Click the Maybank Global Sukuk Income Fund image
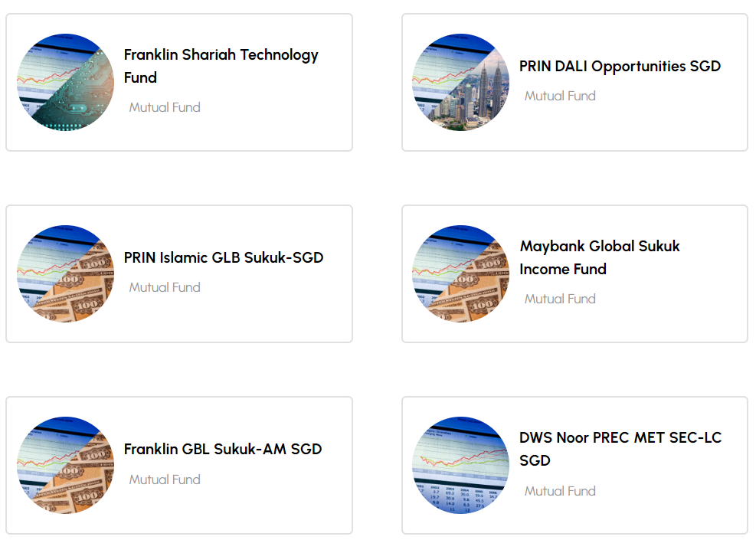The height and width of the screenshot is (540, 756). pyautogui.click(x=460, y=273)
